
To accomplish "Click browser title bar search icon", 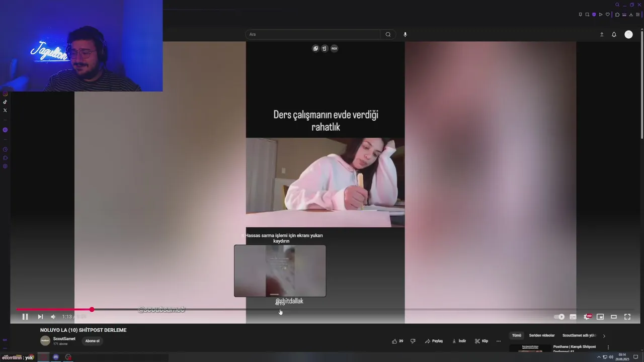I will click(617, 5).
